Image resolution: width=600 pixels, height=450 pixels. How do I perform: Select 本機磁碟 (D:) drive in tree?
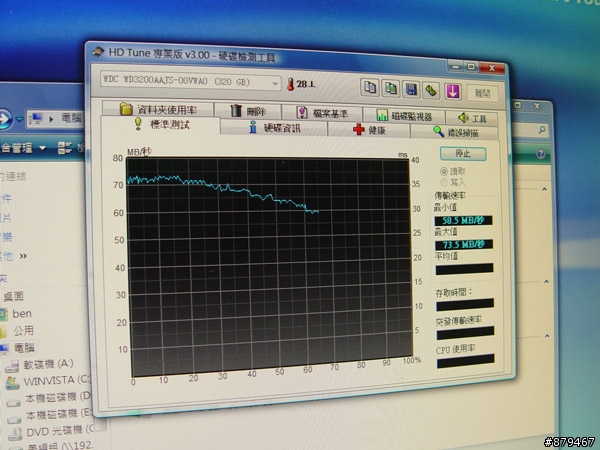(x=58, y=397)
